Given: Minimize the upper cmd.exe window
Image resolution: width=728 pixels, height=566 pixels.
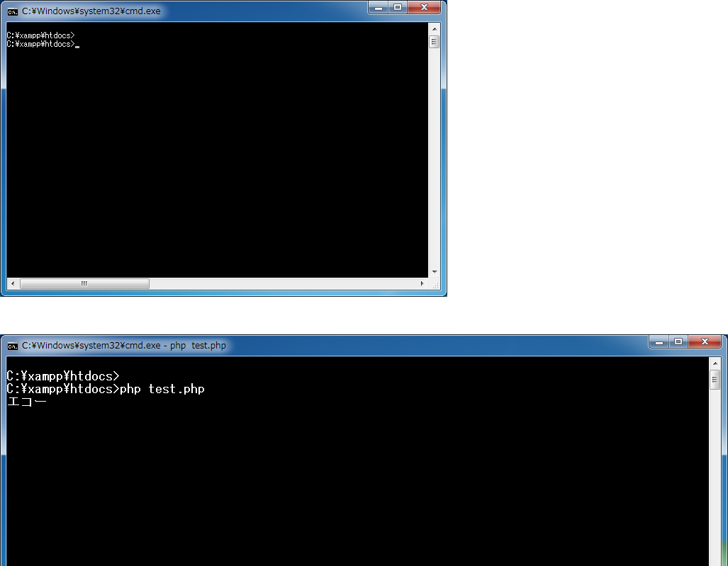Looking at the screenshot, I should click(x=379, y=7).
